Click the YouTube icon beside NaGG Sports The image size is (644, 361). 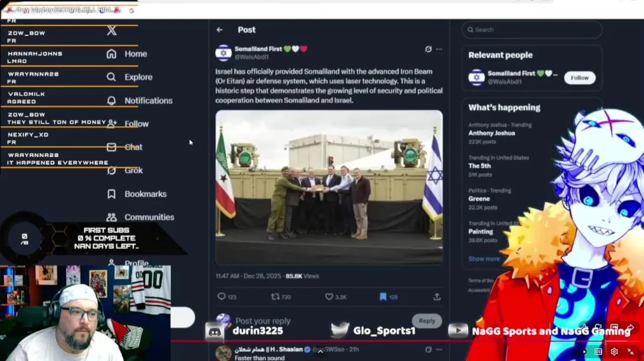point(457,330)
